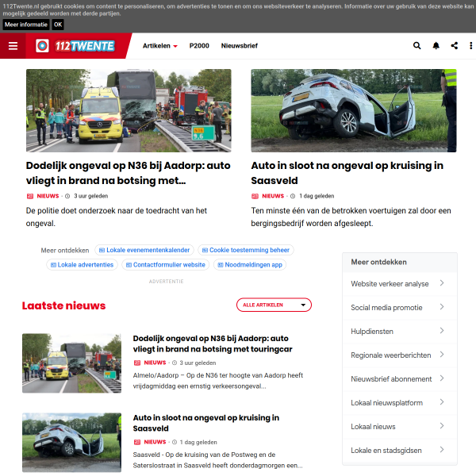Open the featured image of car in ditch
The image size is (476, 476).
pos(354,110)
